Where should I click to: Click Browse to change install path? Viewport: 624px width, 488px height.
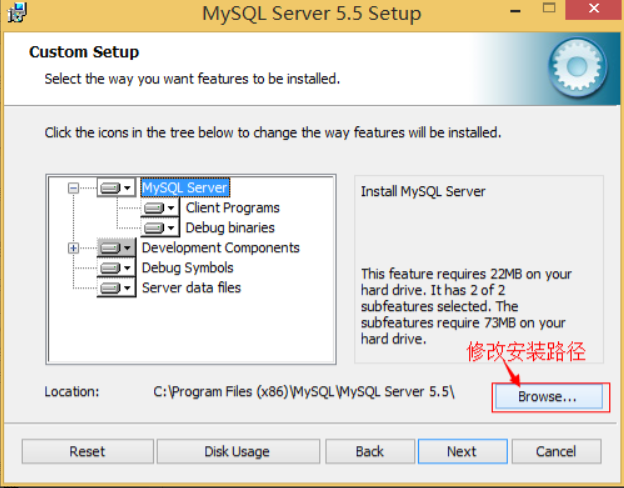pos(548,396)
